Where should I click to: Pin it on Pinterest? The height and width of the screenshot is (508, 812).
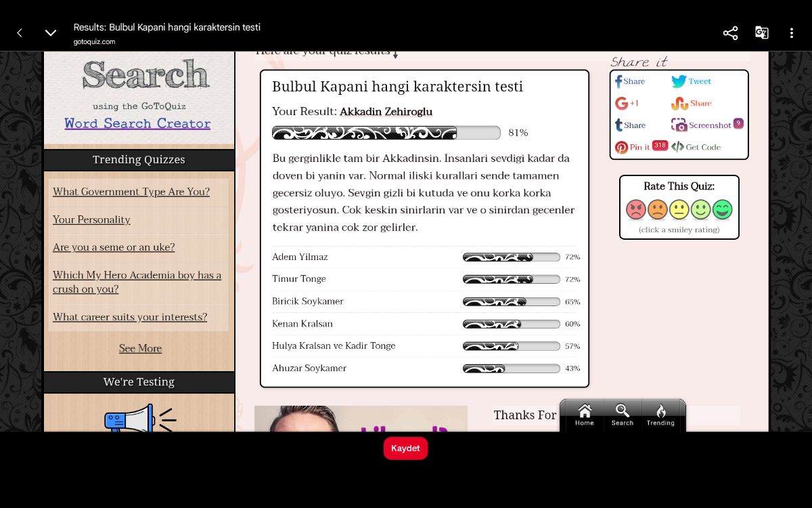point(641,146)
